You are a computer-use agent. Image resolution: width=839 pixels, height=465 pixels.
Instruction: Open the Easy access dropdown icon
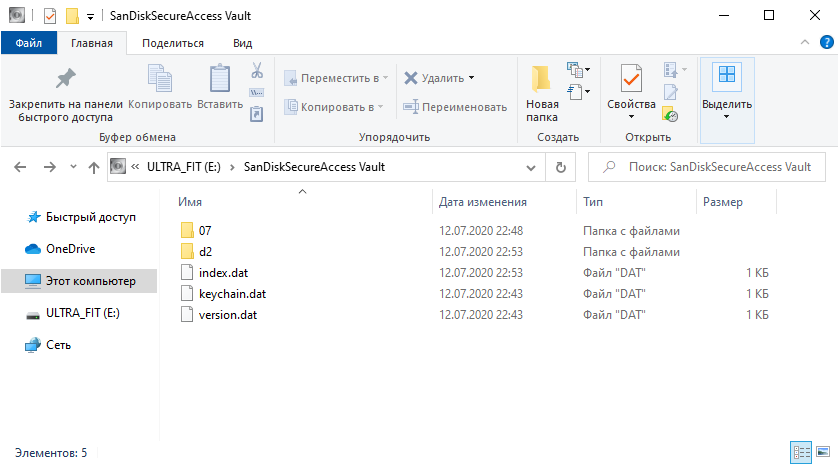pos(578,92)
